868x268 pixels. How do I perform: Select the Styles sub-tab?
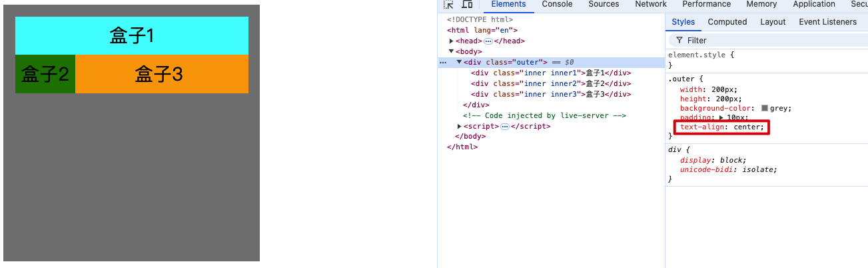(x=683, y=22)
